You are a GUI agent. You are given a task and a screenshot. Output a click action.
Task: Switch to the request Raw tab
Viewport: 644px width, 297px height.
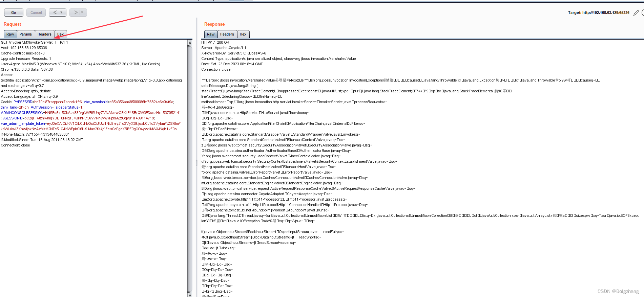[x=10, y=34]
